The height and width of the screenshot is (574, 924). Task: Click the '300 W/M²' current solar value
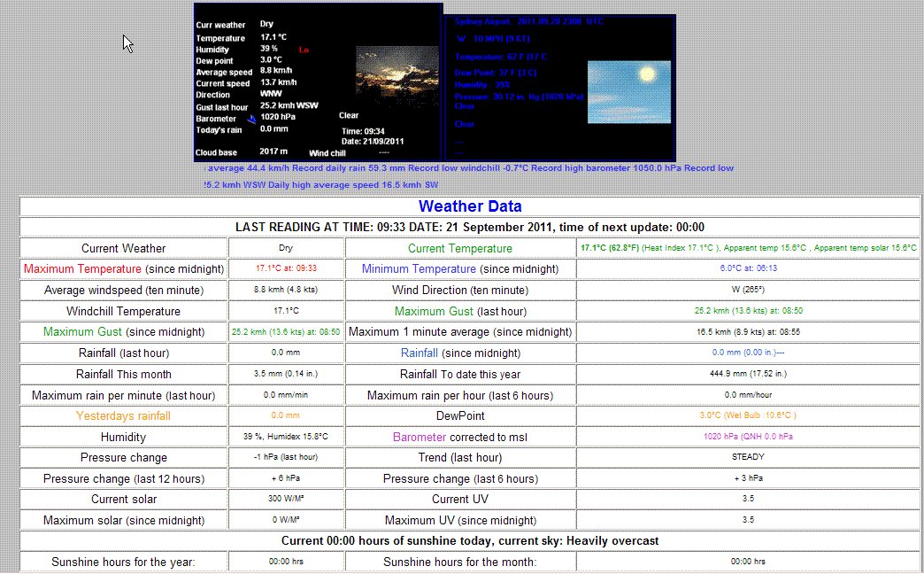(x=286, y=499)
